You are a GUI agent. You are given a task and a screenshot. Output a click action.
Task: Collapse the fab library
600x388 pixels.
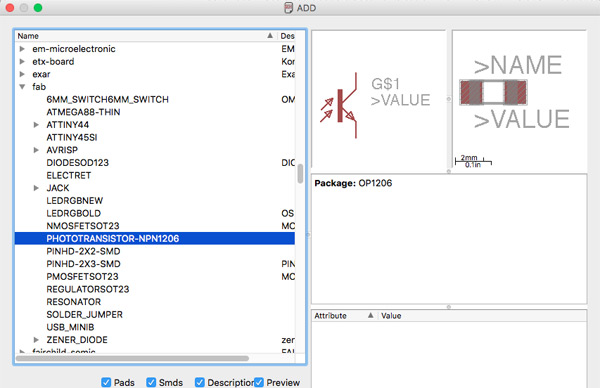point(22,87)
